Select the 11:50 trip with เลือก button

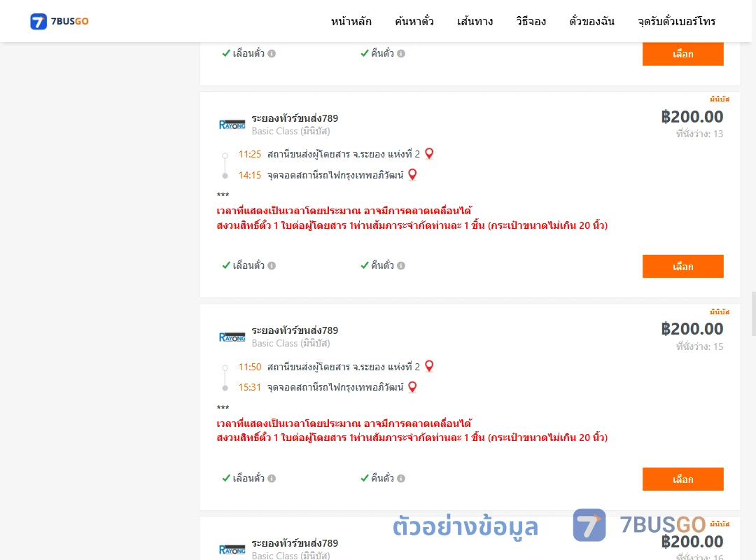pos(682,479)
